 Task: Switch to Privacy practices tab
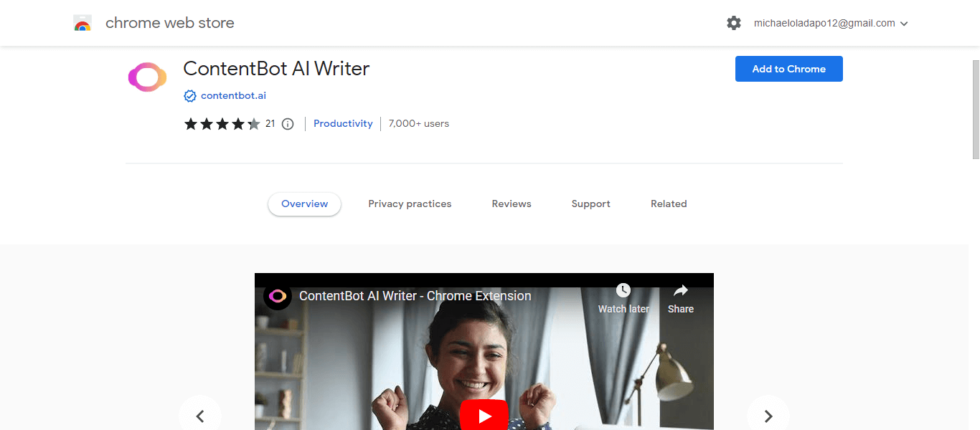[410, 204]
